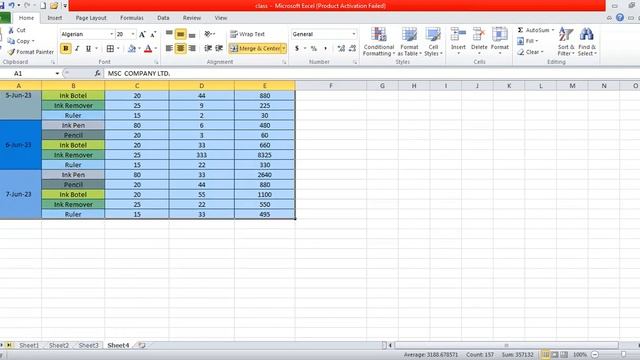Click the Insert cells icon
The image size is (640, 360).
tap(458, 35)
